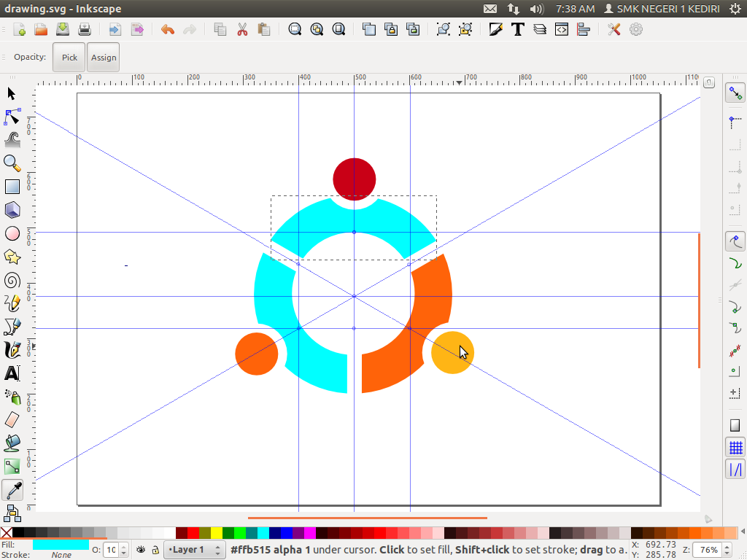The height and width of the screenshot is (560, 747).
Task: Select the Gradient tool
Action: [x=12, y=467]
